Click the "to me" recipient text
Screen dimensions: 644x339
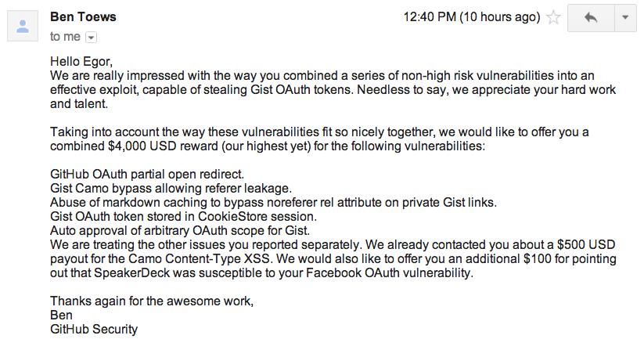pyautogui.click(x=65, y=36)
